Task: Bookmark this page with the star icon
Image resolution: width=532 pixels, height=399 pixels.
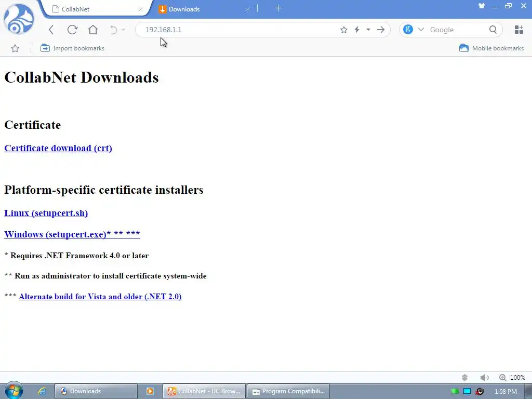Action: pos(344,30)
